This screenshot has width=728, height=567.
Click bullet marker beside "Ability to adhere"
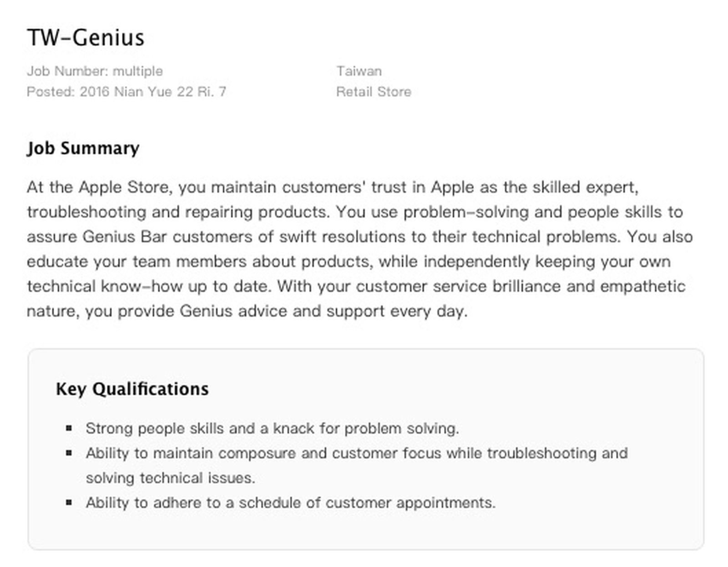tap(69, 503)
